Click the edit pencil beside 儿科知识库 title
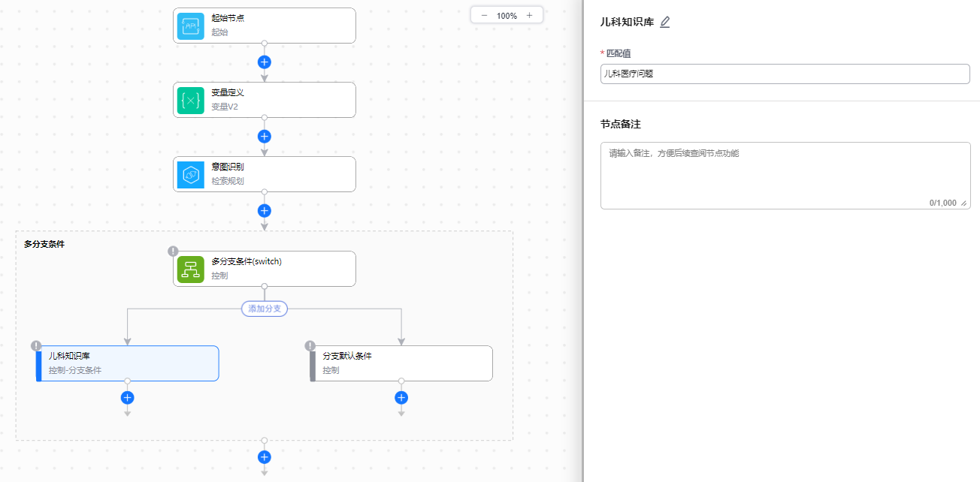Viewport: 980px width, 482px height. coord(664,23)
